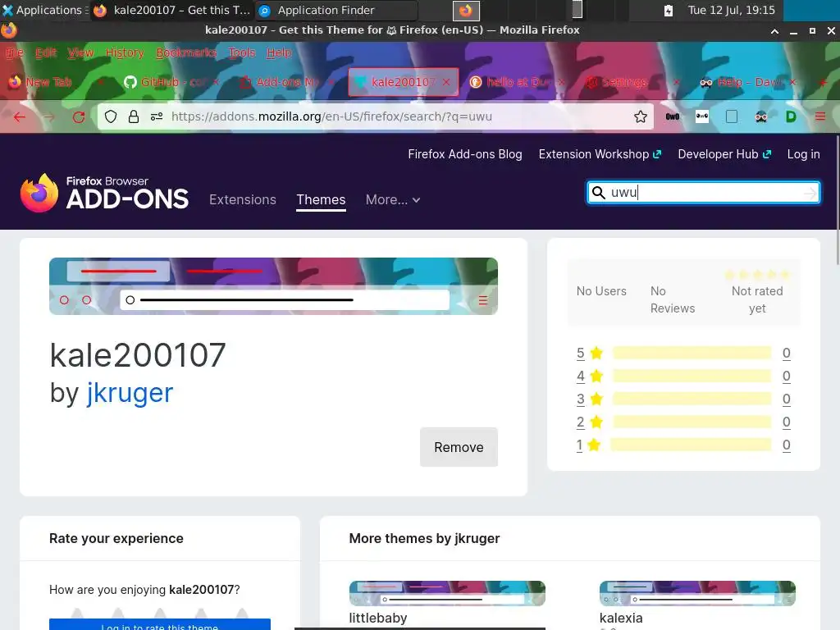Viewport: 840px width, 630px height.
Task: Bookmark this page with the star
Action: pos(640,116)
